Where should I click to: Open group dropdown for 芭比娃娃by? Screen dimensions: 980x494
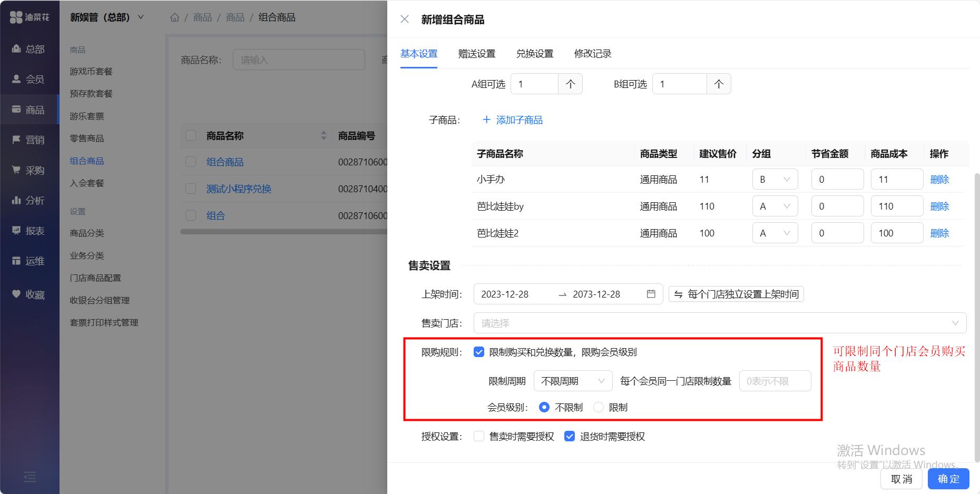(x=775, y=206)
